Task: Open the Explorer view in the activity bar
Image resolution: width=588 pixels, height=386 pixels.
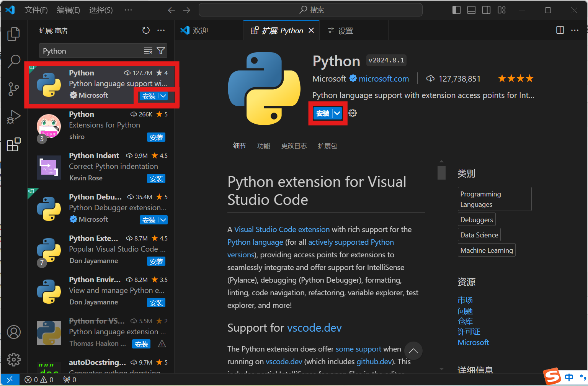Action: point(14,34)
